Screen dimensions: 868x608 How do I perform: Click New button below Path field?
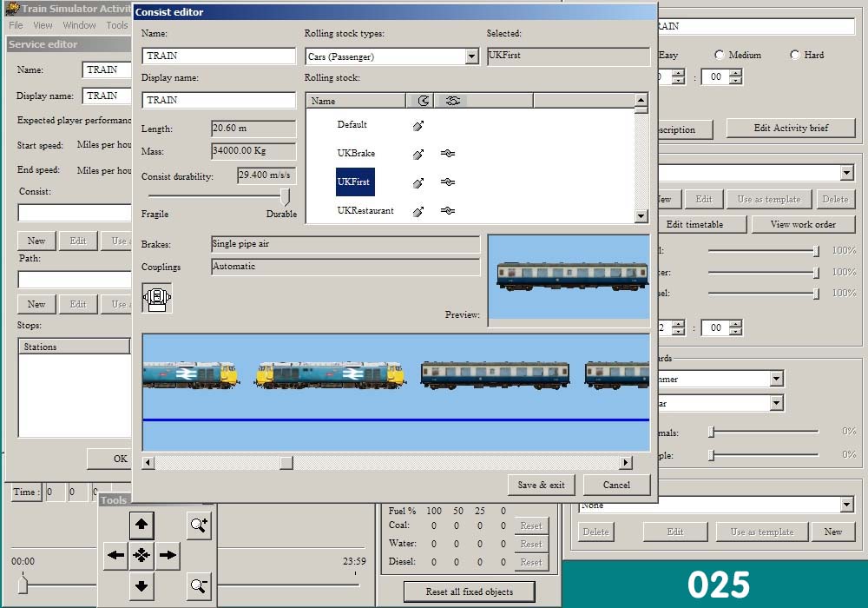click(x=36, y=304)
